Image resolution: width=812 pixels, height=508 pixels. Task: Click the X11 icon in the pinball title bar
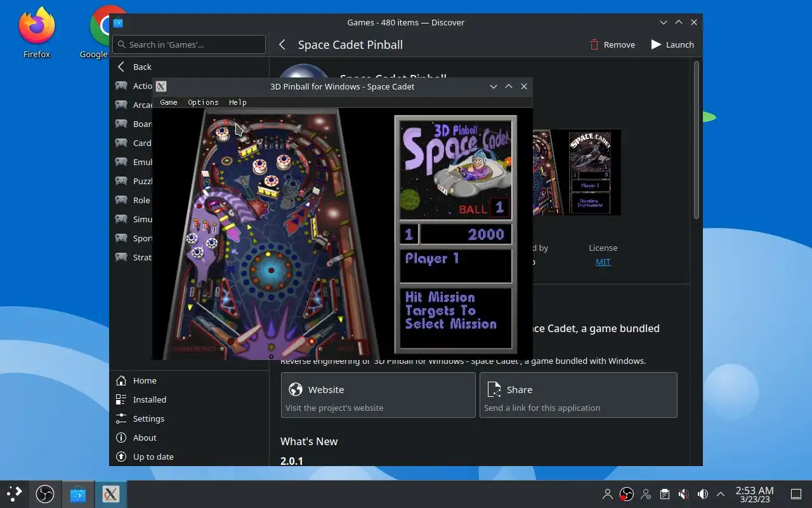tap(161, 86)
